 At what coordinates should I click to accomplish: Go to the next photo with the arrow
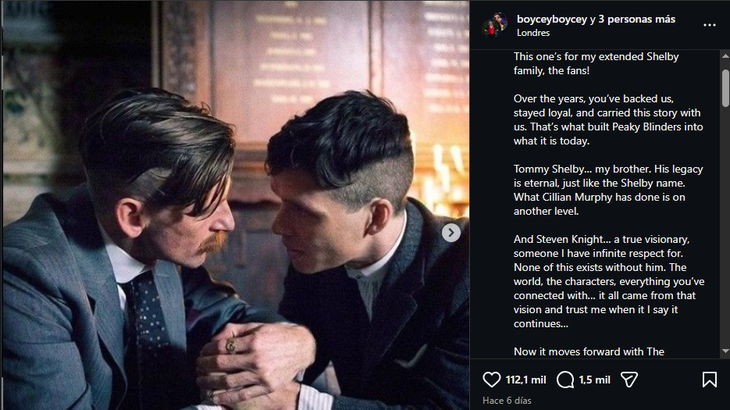click(x=451, y=232)
